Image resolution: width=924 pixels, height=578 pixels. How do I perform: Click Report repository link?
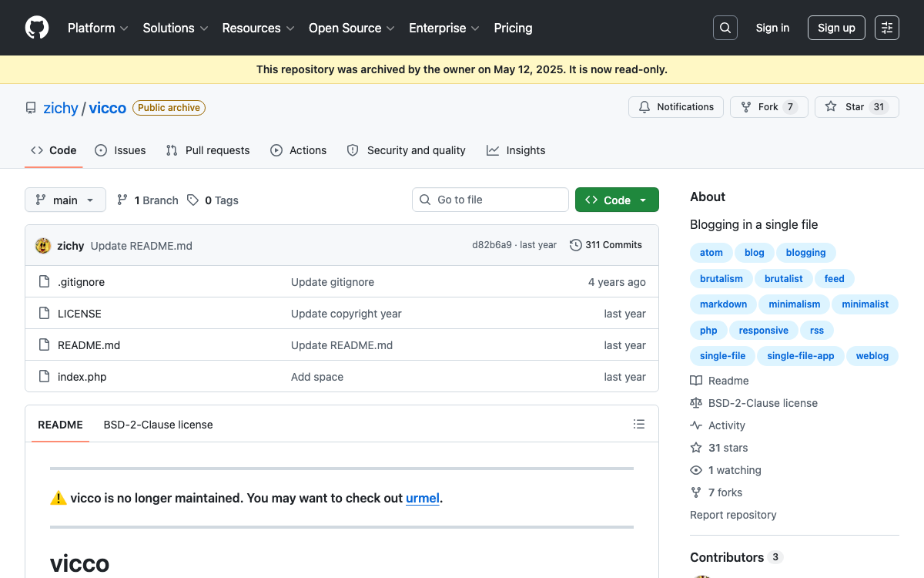point(733,515)
